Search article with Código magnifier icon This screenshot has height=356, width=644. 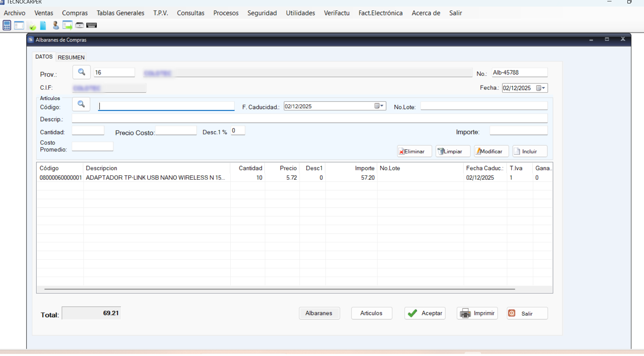81,104
